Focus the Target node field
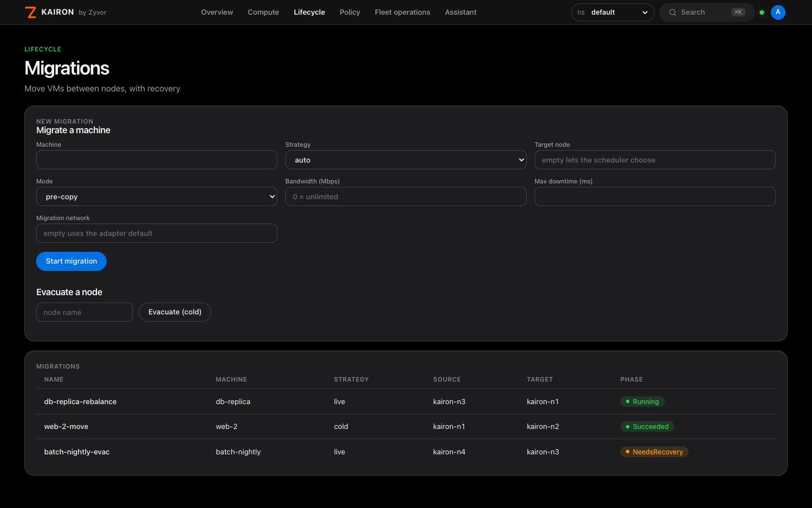This screenshot has height=508, width=812. pyautogui.click(x=655, y=160)
